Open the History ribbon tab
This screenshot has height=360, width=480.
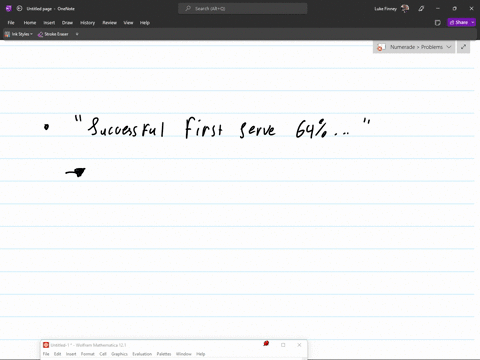(88, 23)
